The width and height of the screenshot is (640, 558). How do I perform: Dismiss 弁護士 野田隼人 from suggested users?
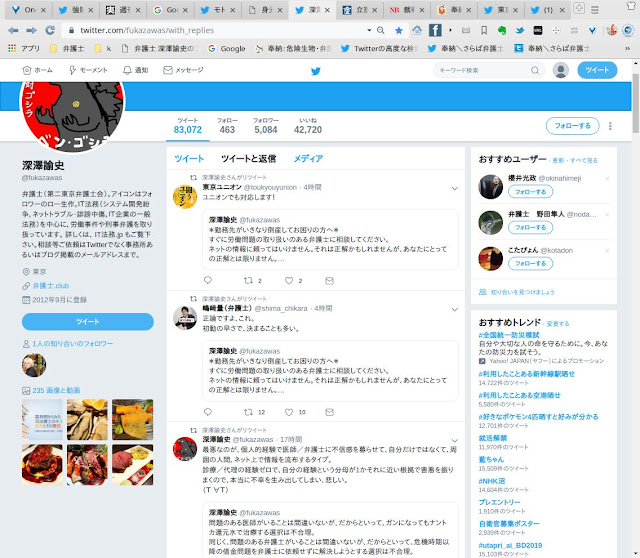coord(607,214)
